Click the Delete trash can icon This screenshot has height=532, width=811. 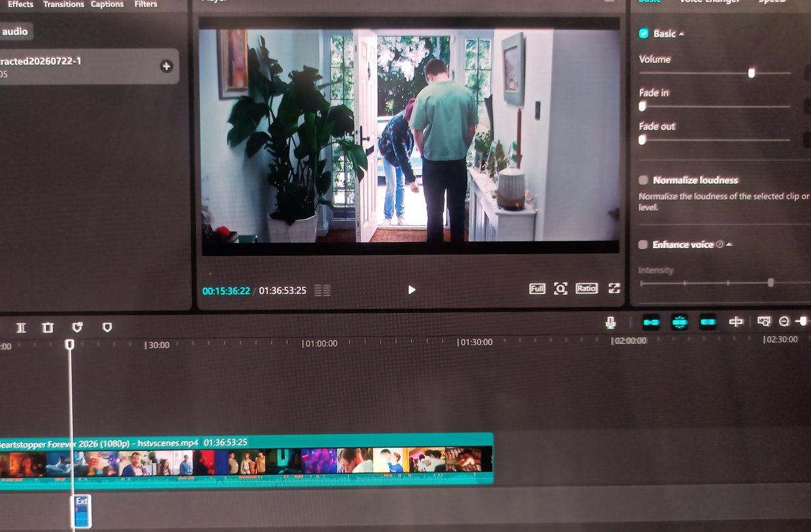pyautogui.click(x=47, y=328)
